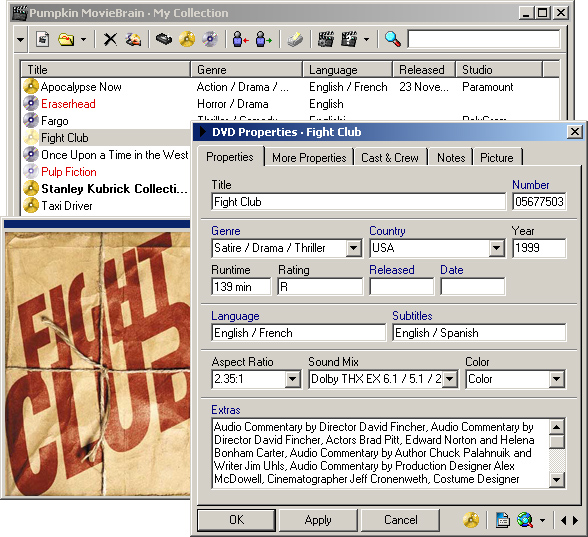
Task: Open the dropdown arrow beside the folder icon
Action: tap(83, 39)
